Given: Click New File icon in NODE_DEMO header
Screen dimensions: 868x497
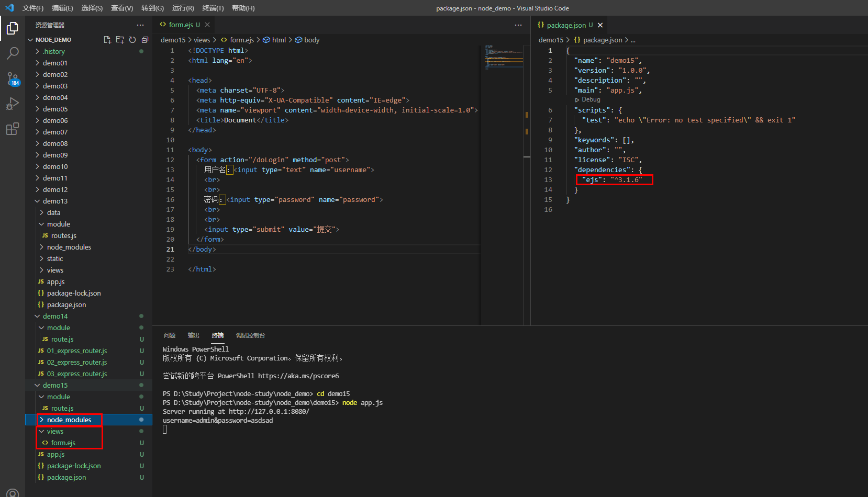Looking at the screenshot, I should [107, 40].
